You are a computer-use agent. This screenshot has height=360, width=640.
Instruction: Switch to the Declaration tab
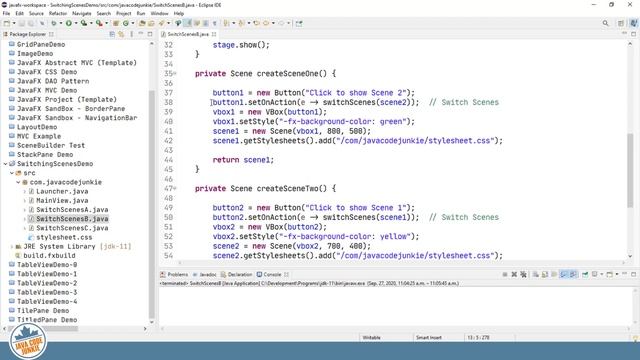[x=236, y=274]
